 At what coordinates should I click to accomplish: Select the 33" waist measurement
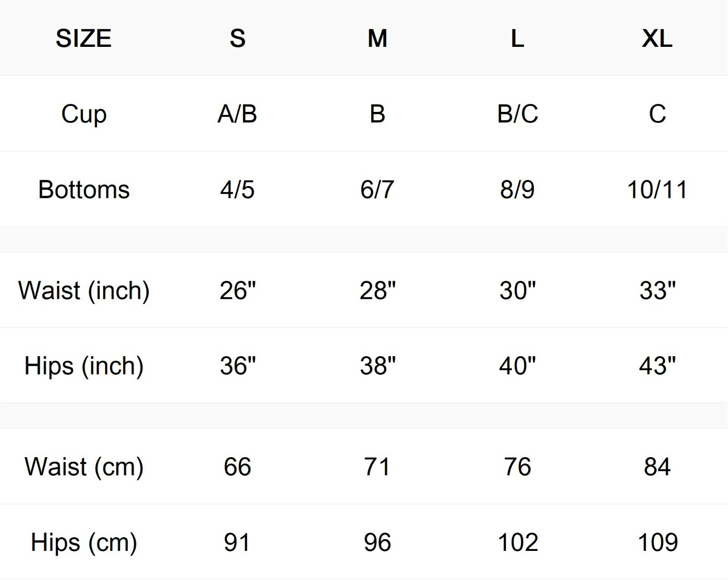(657, 290)
